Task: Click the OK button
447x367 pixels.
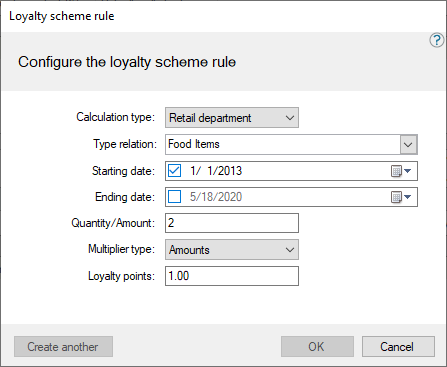Action: coord(317,347)
